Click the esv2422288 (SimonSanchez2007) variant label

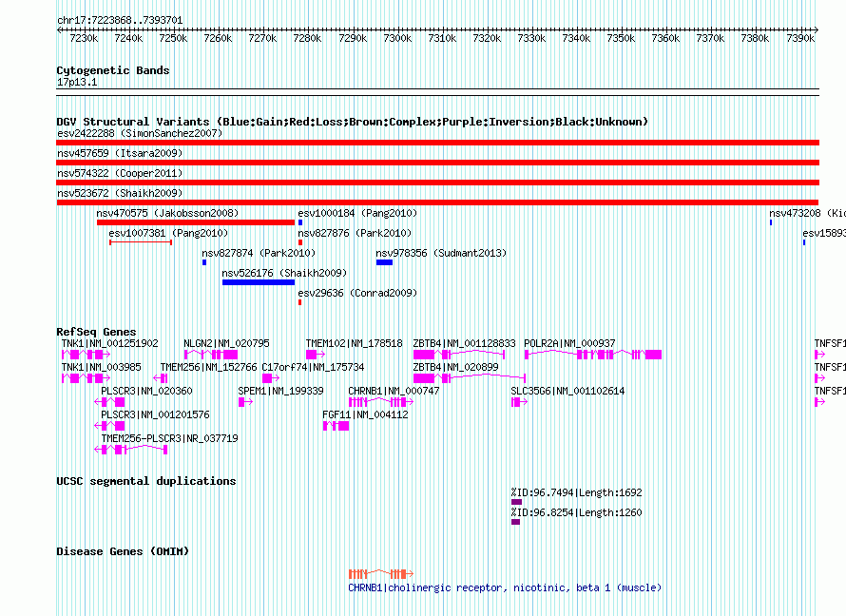(140, 133)
